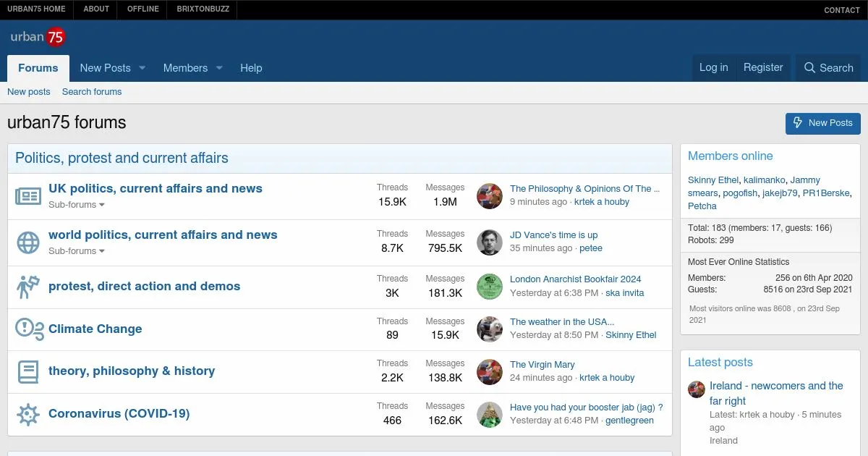Open the Help tab
868x456 pixels.
tap(251, 68)
